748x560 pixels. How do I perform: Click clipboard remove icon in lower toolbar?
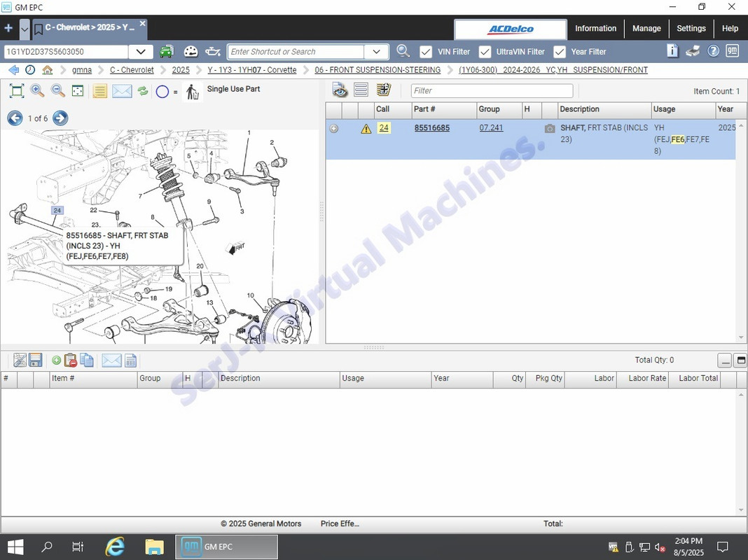[71, 360]
